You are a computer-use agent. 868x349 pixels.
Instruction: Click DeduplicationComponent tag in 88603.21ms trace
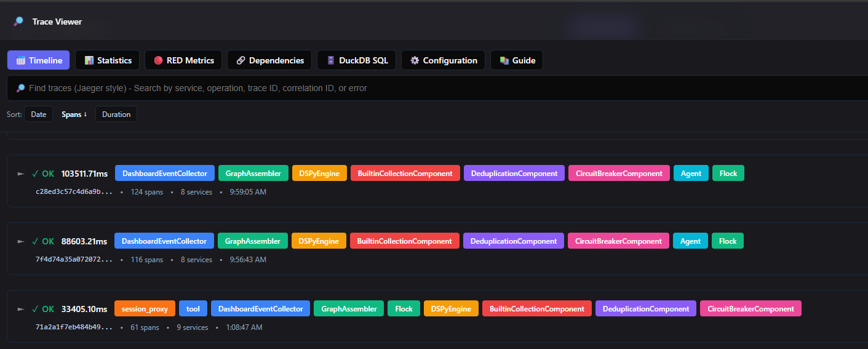click(514, 241)
